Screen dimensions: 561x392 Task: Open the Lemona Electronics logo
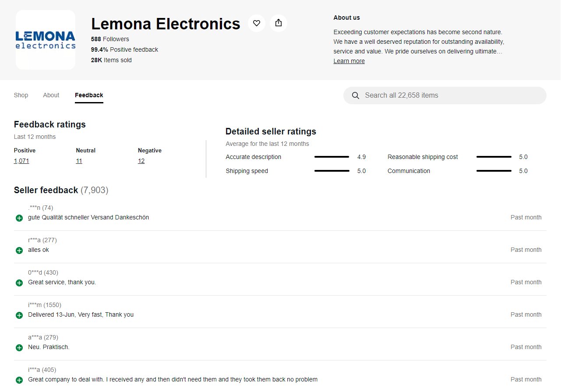click(x=46, y=40)
